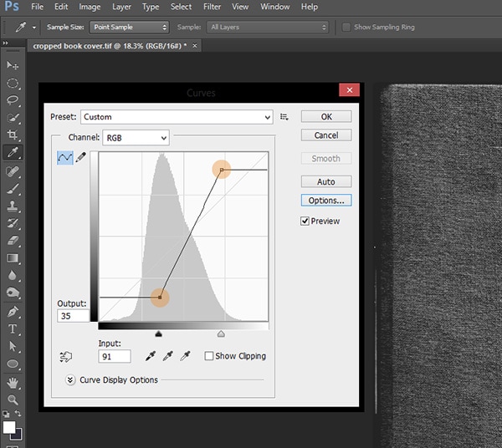Viewport: 502px width, 448px height.
Task: Click the Auto button
Action: (326, 181)
